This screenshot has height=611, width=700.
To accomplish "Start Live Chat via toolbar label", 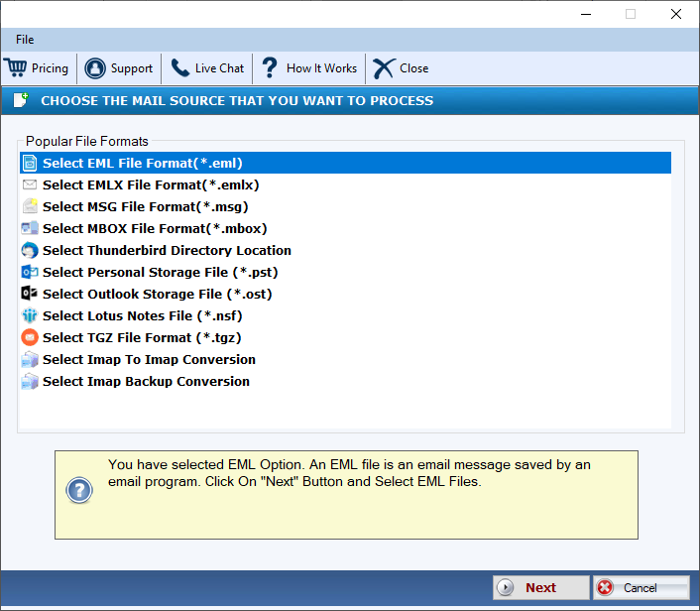I will (219, 68).
